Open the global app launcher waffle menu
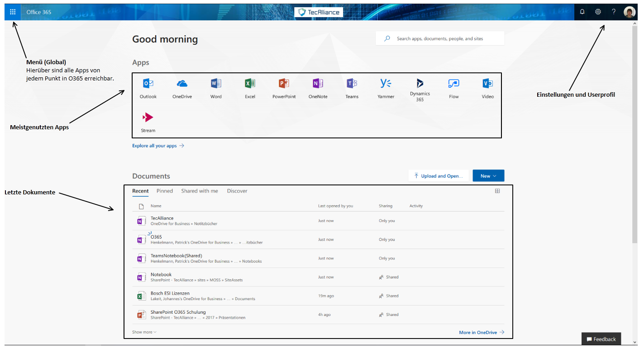The image size is (644, 353). click(x=13, y=12)
